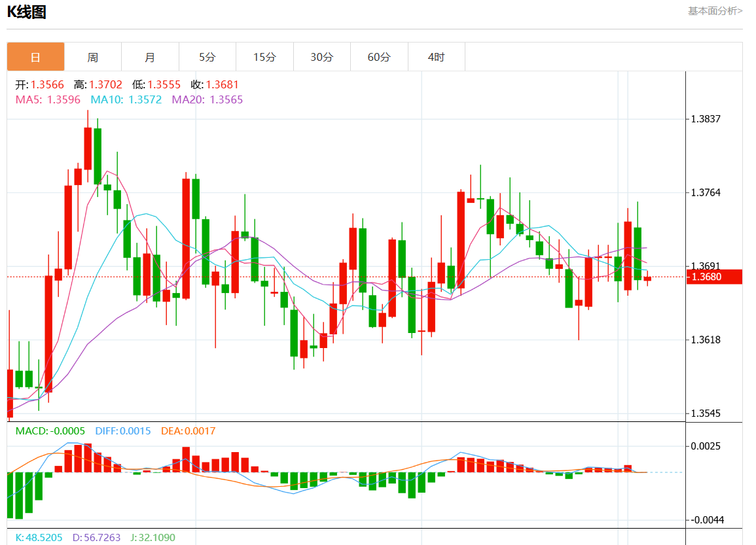This screenshot has width=756, height=545.
Task: Click the 高: 1.3702 high value
Action: [x=98, y=85]
